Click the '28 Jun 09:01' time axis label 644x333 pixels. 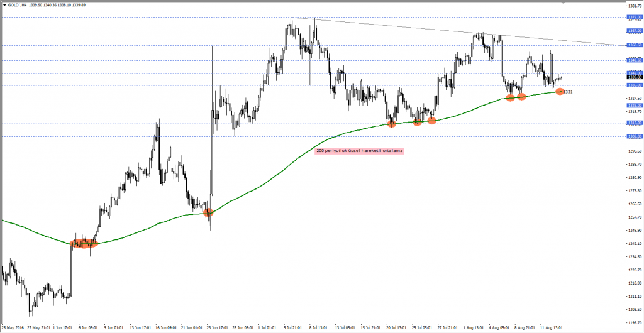click(x=245, y=329)
